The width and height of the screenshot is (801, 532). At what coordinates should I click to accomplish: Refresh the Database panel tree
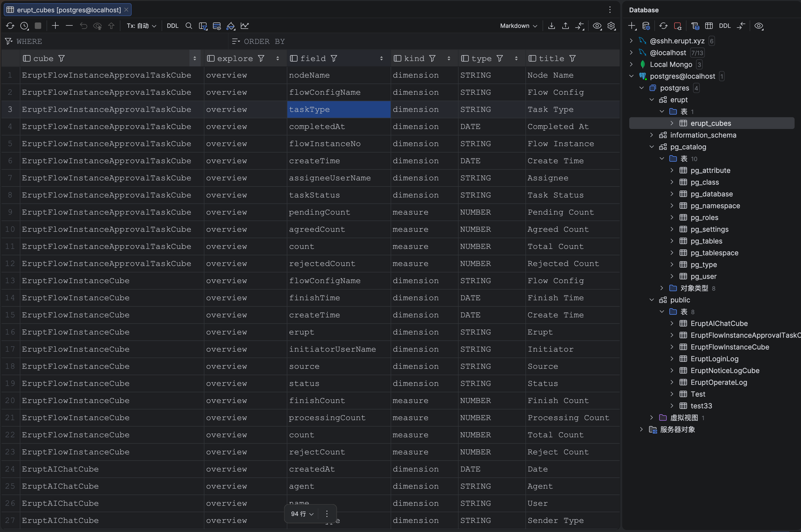663,26
